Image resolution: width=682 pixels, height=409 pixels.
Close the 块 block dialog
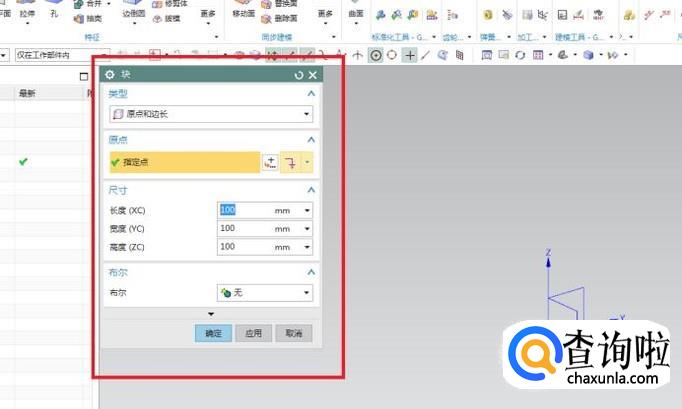point(313,75)
